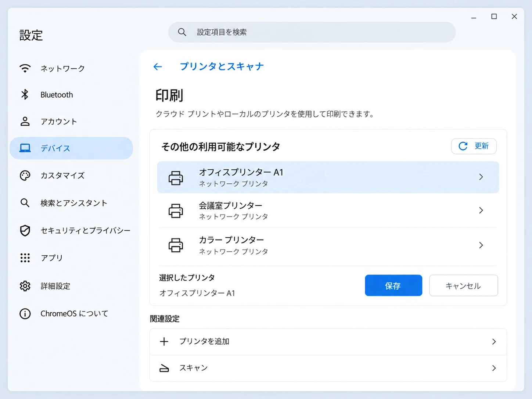Open the Bluetooth settings section
The image size is (532, 399).
(71, 95)
